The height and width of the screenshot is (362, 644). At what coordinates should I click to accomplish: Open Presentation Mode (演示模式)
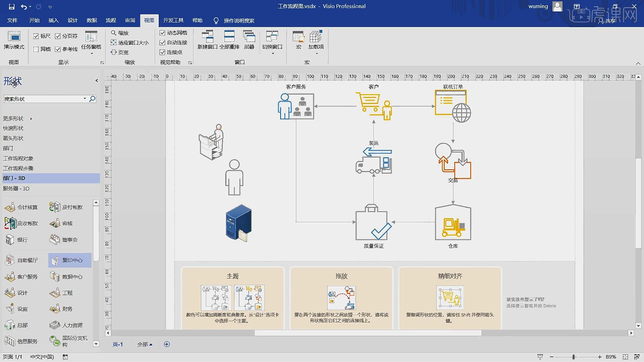tap(14, 40)
